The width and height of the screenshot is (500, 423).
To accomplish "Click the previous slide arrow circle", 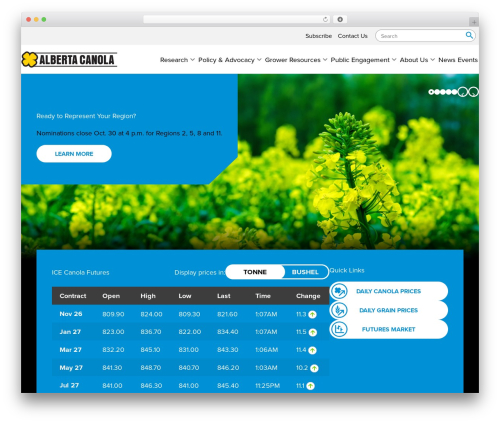I will click(463, 92).
